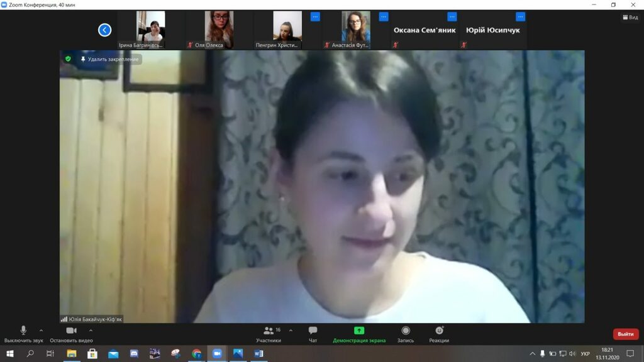The width and height of the screenshot is (644, 362).
Task: Open Microsoft Word from the taskbar
Action: [x=258, y=353]
